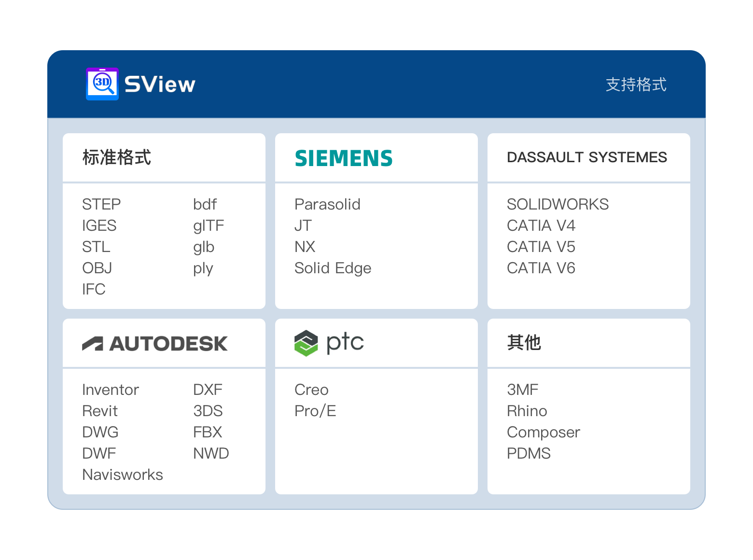Click Revit under Autodesk
This screenshot has height=560, width=753.
pyautogui.click(x=100, y=411)
